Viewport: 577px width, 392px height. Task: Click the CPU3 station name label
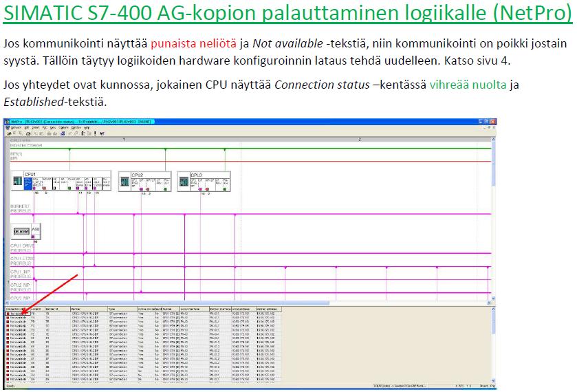click(x=196, y=175)
